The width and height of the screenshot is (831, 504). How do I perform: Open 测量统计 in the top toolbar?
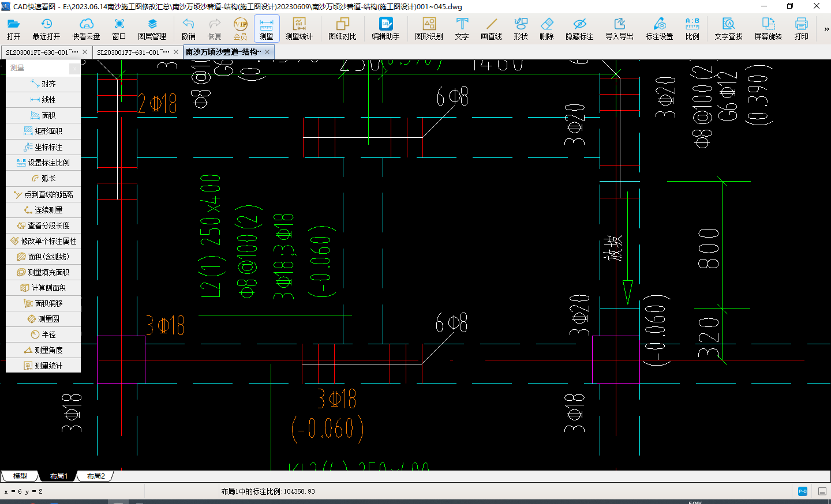pyautogui.click(x=299, y=29)
